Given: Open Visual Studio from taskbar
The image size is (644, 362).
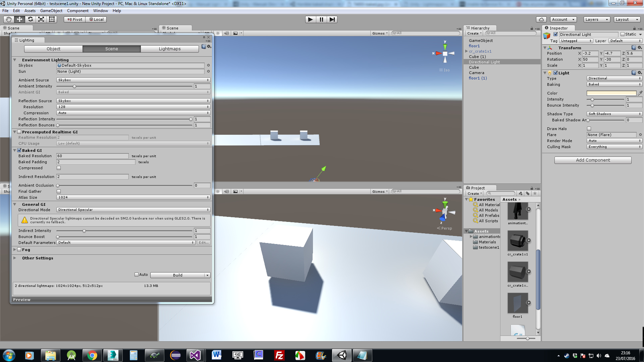Looking at the screenshot, I should click(x=195, y=355).
